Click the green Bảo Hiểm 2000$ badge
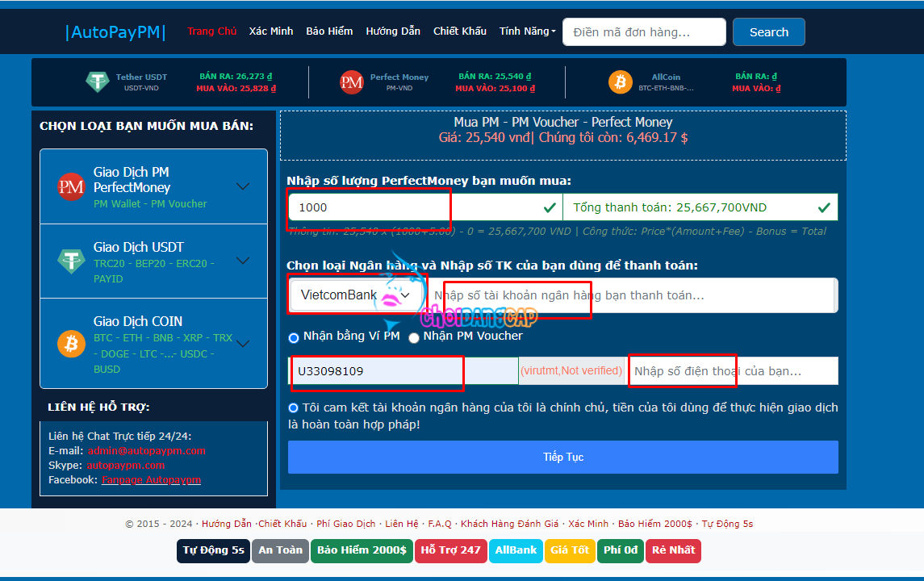 click(x=362, y=551)
